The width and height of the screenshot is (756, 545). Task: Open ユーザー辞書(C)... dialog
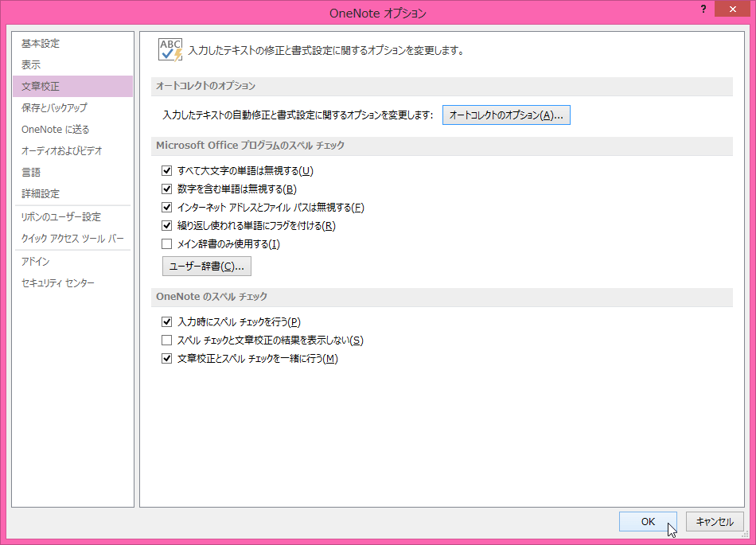coord(207,266)
